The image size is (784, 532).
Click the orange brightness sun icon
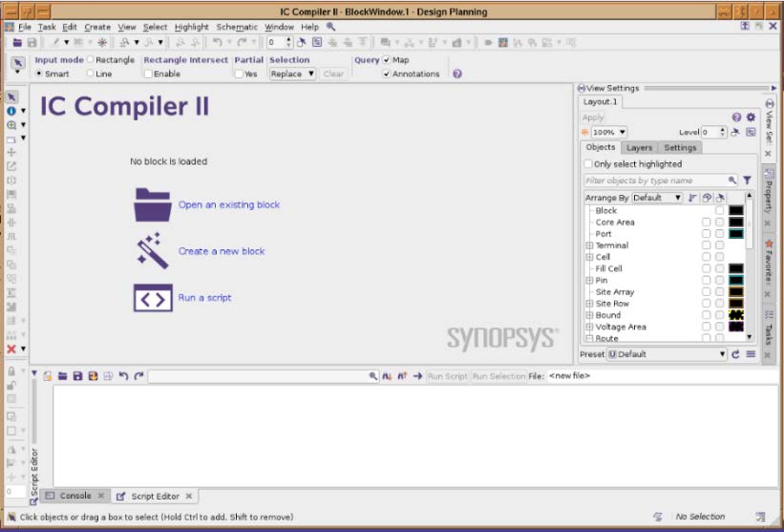pos(584,133)
